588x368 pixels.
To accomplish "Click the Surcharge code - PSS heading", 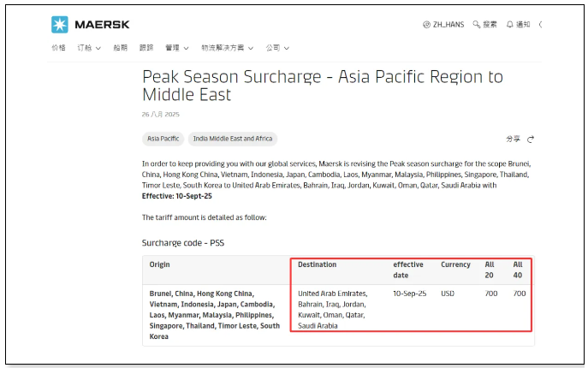I will pyautogui.click(x=183, y=243).
